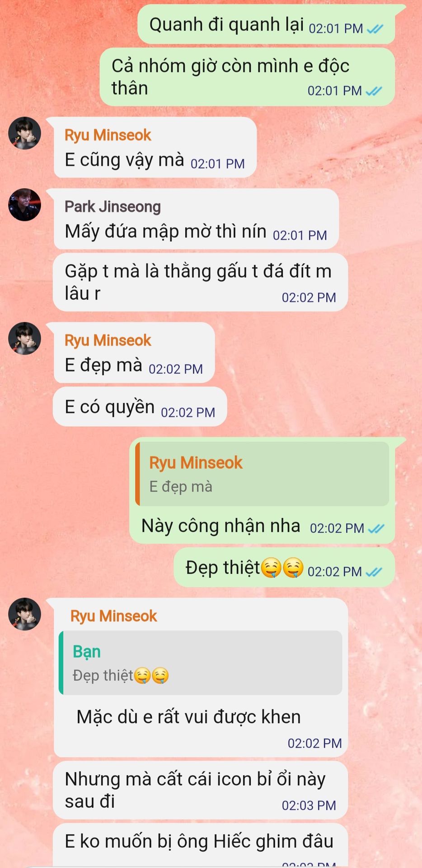Tap Ryu Minseok's avatar beside "E cũng vậy mà"
Viewport: 422px width, 868px height.
tap(25, 133)
